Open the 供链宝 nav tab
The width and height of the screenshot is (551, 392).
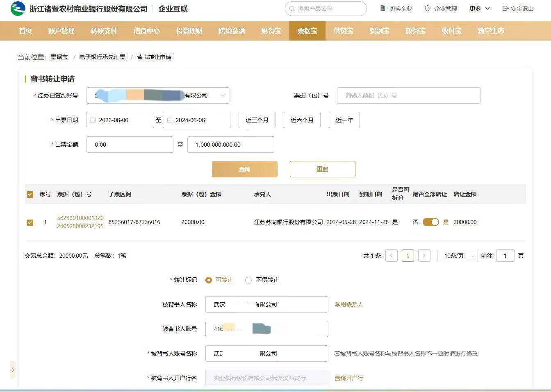(343, 31)
